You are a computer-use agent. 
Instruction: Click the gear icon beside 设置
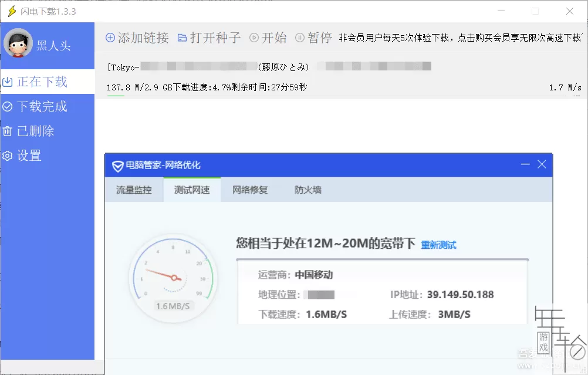pos(8,156)
